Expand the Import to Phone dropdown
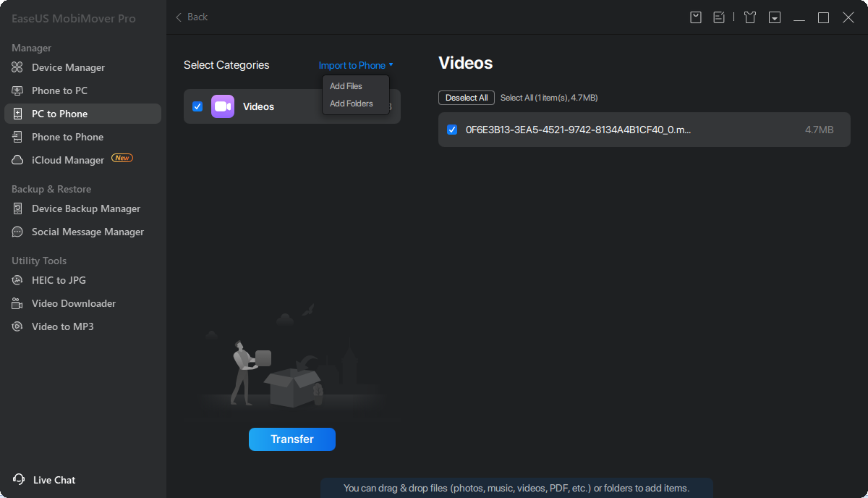Screen dimensions: 868x498 point(356,65)
